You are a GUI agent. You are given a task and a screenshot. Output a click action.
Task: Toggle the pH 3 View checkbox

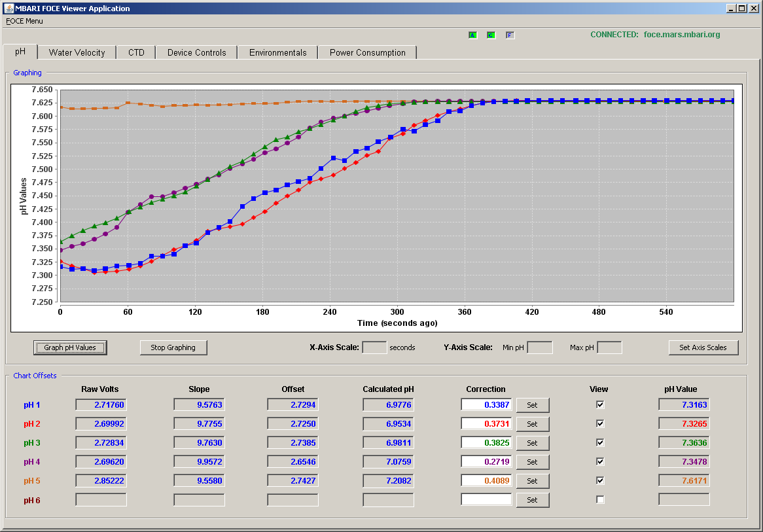[600, 442]
